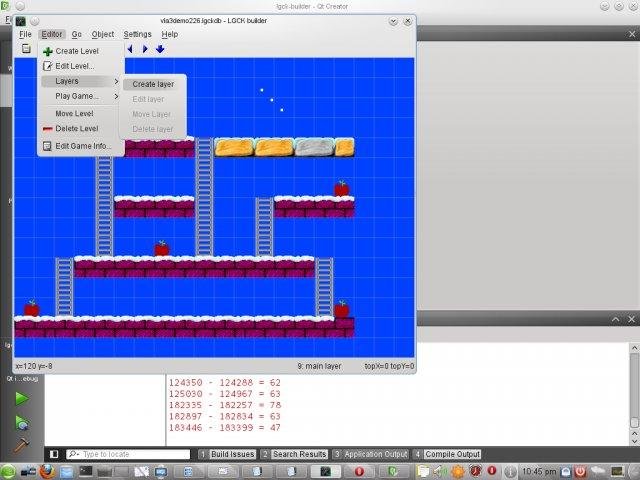The height and width of the screenshot is (480, 640).
Task: Select the apple on the upper-right platform
Action: point(342,189)
